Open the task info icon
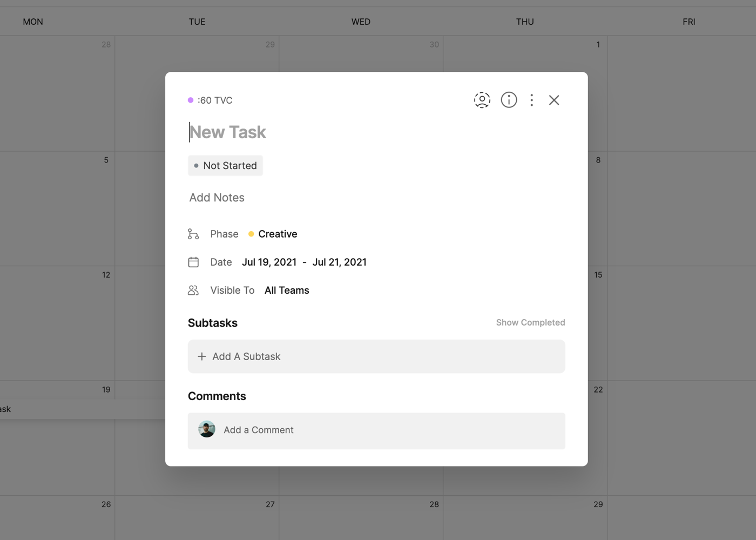 (x=509, y=100)
